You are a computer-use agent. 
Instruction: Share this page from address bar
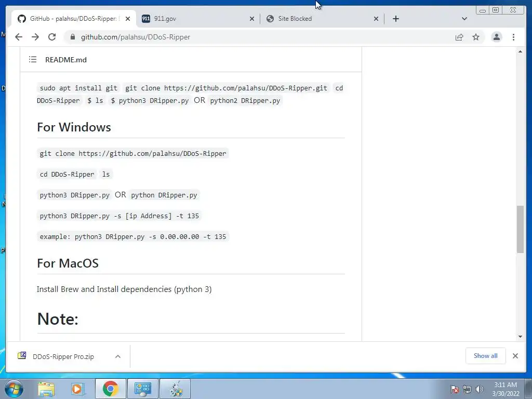459,37
